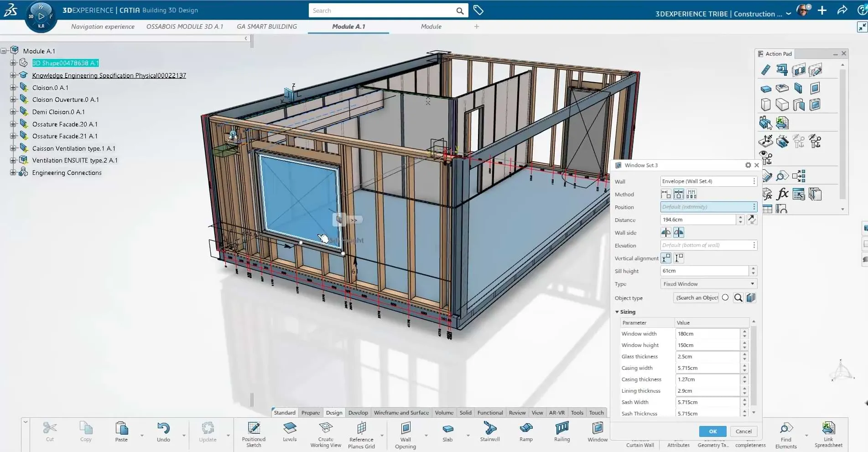Screen dimensions: 868x452
Task: Click the plus add icon in top bar
Action: [822, 10]
